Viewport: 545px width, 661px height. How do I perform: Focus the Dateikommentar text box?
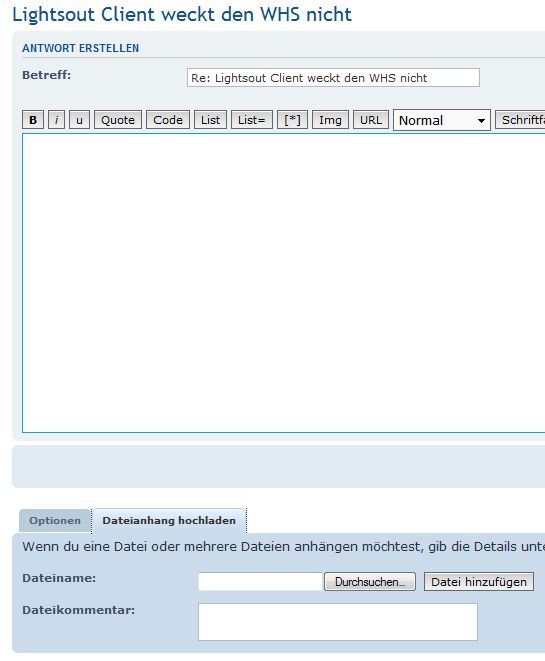tap(338, 622)
